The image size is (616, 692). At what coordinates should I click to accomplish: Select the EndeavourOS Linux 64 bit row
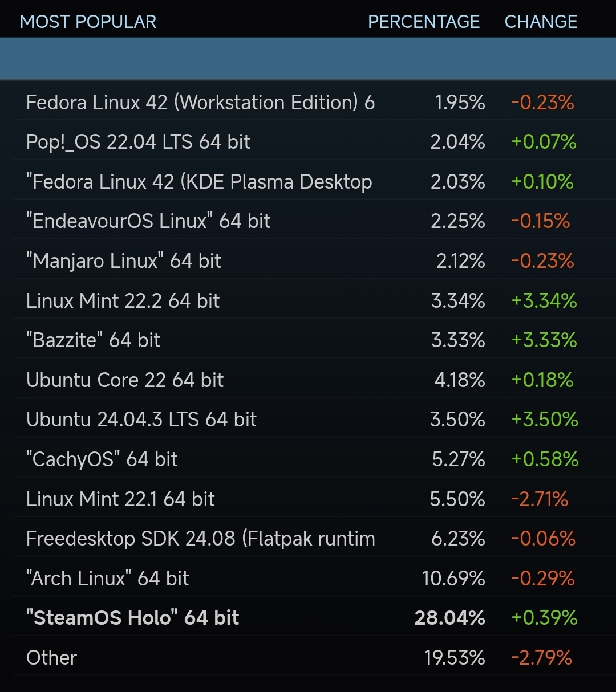pos(148,221)
